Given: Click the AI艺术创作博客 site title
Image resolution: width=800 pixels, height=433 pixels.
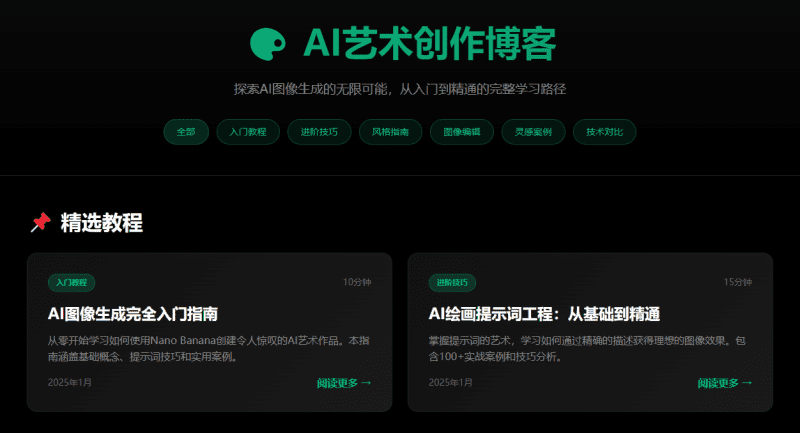Looking at the screenshot, I should 430,44.
